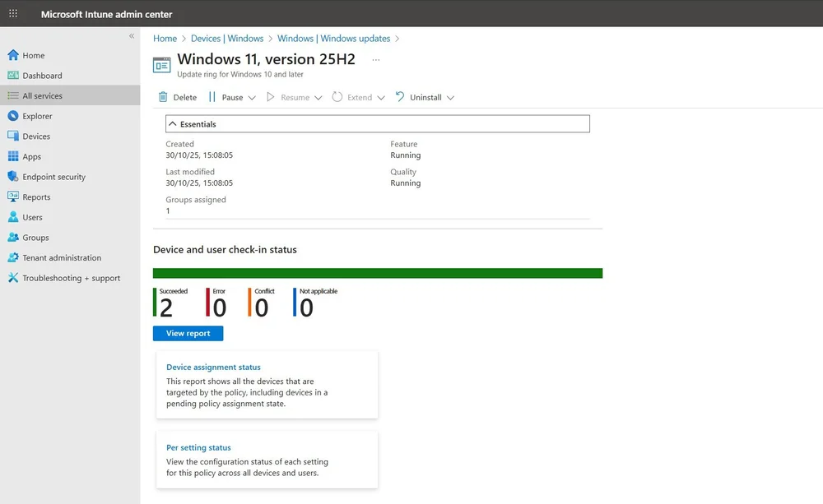
Task: Go to Home breadcrumb link
Action: (165, 39)
